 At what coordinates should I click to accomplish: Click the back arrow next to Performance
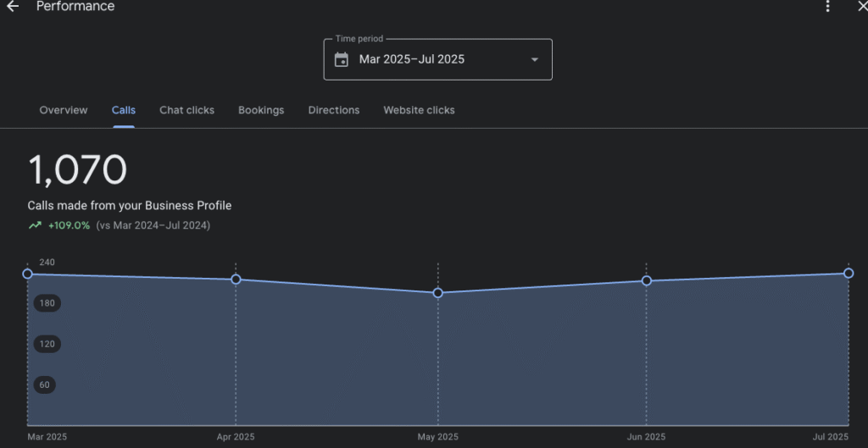[13, 7]
